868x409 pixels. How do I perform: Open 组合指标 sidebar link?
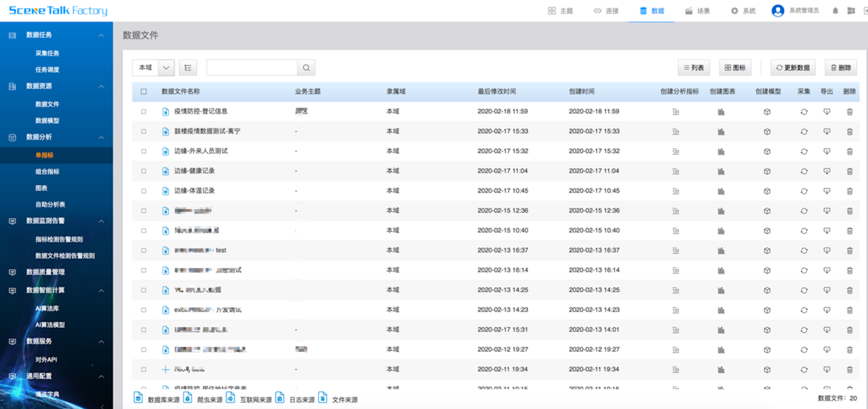coord(47,171)
